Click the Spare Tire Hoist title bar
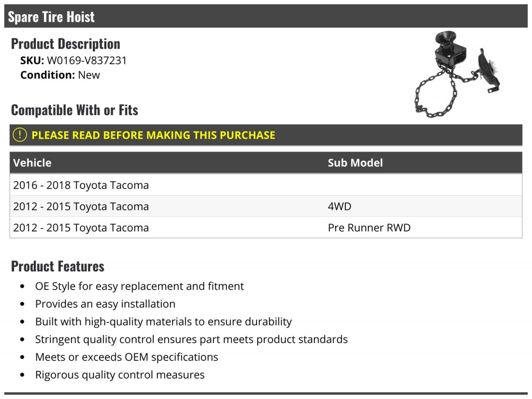The height and width of the screenshot is (399, 532). 266,16
